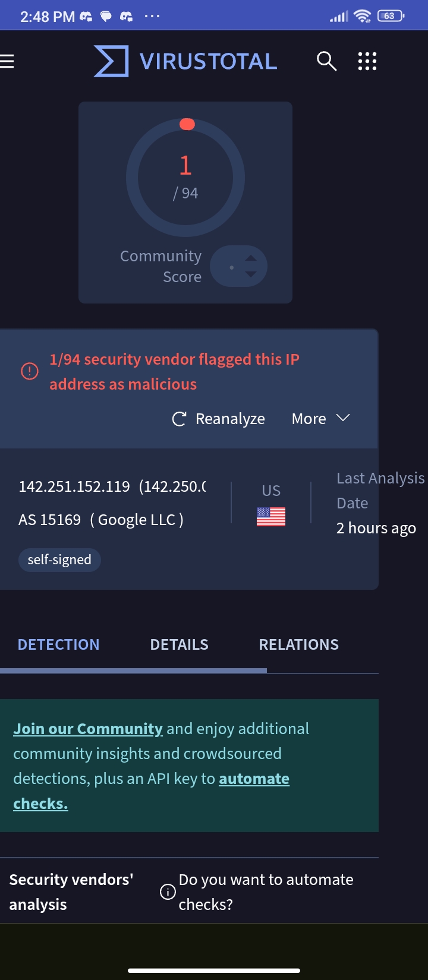Tap the info icon beside automate checks
The width and height of the screenshot is (428, 980).
[x=168, y=892]
